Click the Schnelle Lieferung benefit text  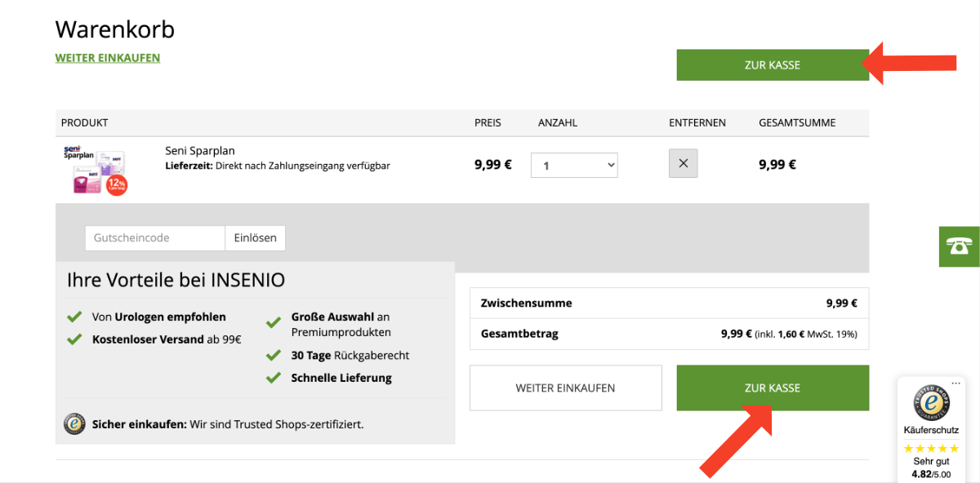[341, 378]
